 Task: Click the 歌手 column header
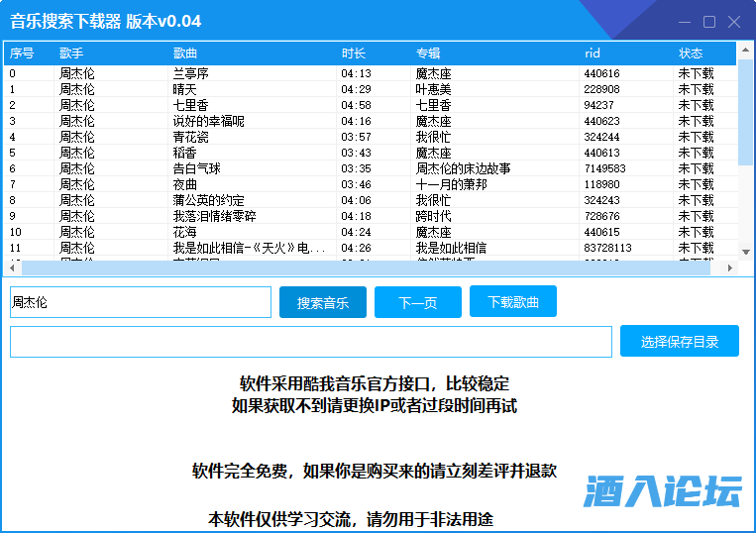[71, 53]
